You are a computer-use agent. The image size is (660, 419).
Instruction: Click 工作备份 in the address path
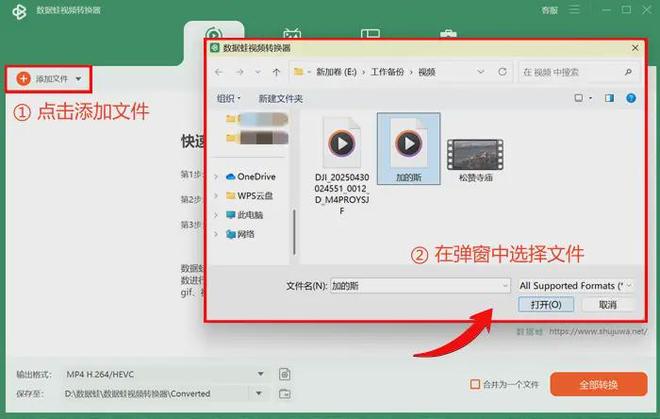[387, 72]
